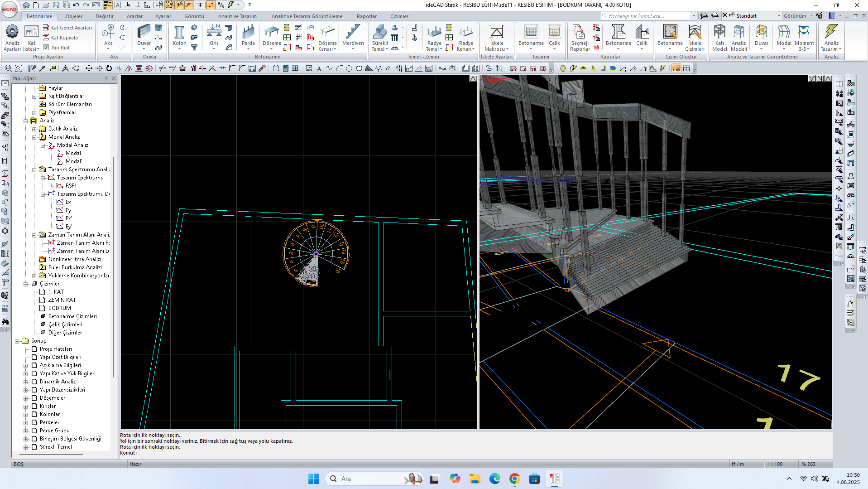Viewport: 868px width, 489px height.
Task: Click the binoculars icon in left sidebar
Action: (x=5, y=321)
